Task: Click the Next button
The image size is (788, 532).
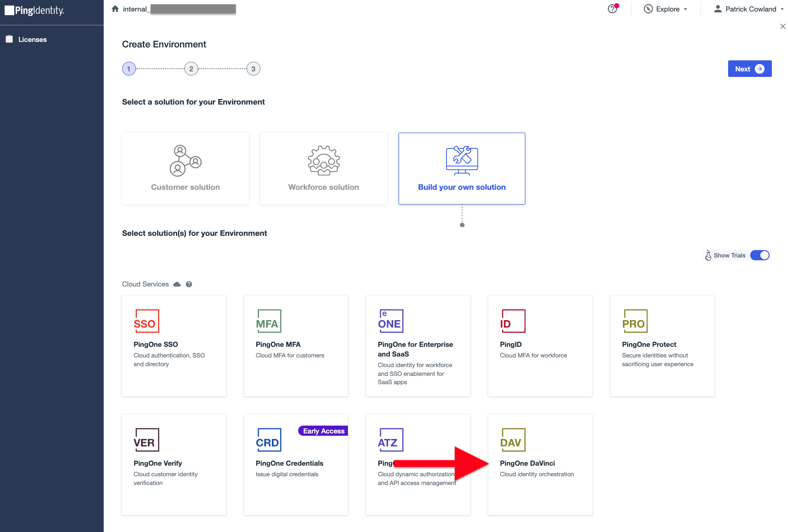Action: (x=750, y=69)
